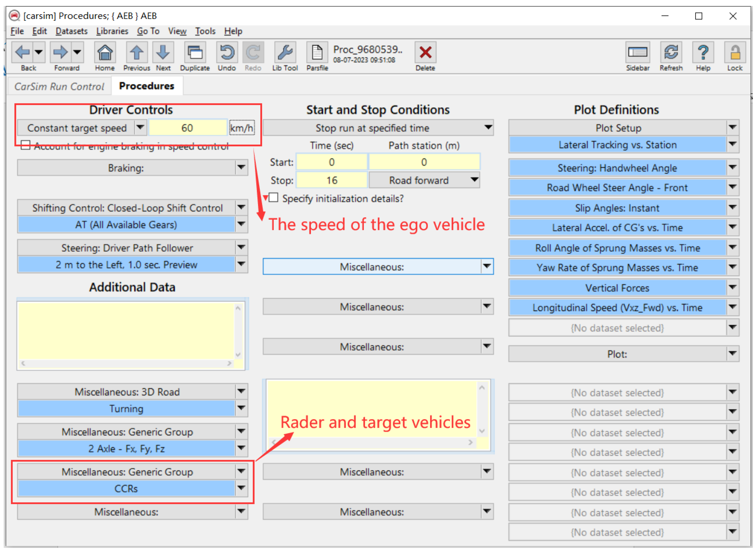This screenshot has height=551, width=756.
Task: Open Stop run at specified time dropdown
Action: point(488,128)
